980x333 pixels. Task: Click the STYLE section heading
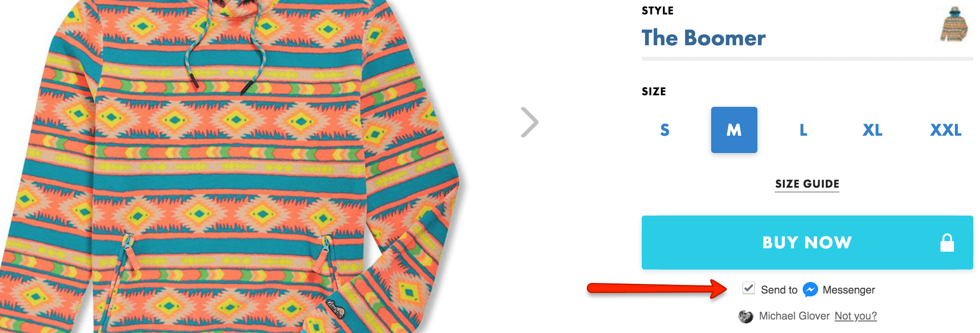point(657,11)
